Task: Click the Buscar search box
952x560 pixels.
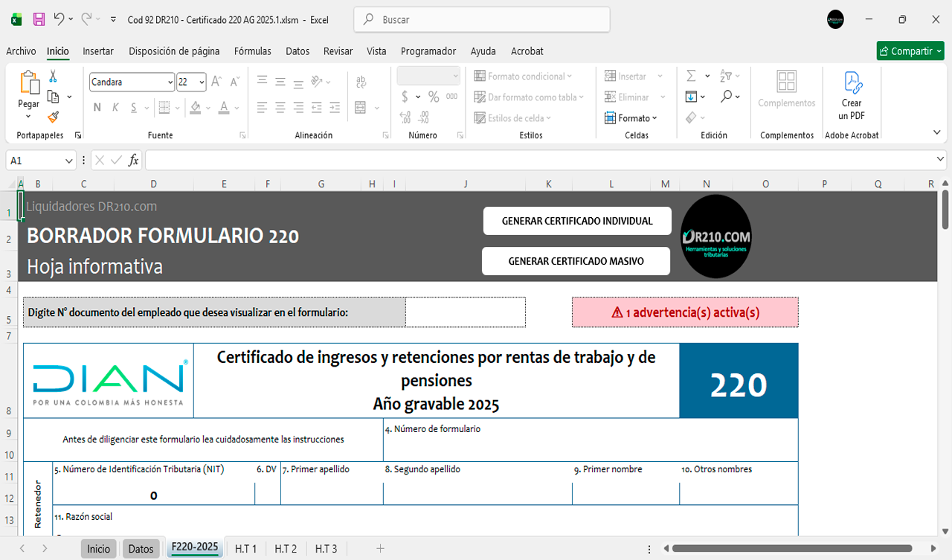Action: click(x=481, y=19)
